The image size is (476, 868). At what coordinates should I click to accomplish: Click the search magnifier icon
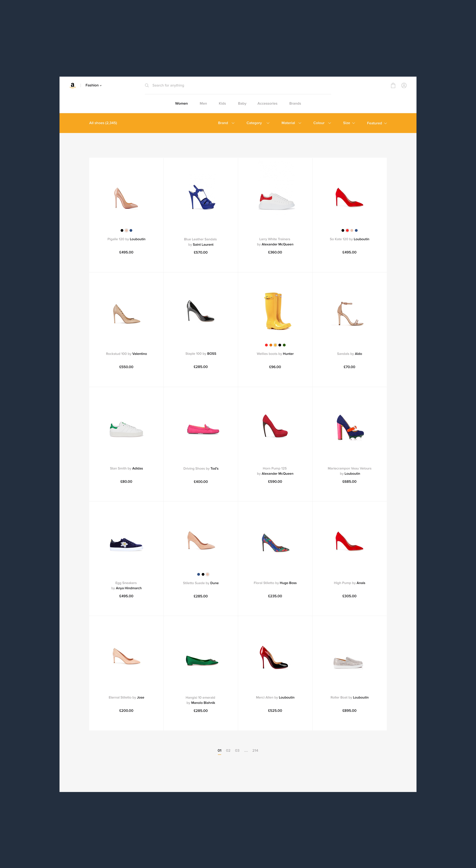tap(147, 86)
